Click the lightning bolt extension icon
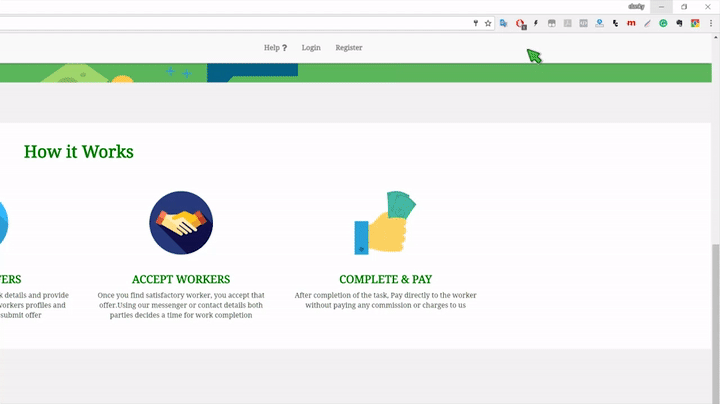This screenshot has height=404, width=720. click(x=536, y=23)
